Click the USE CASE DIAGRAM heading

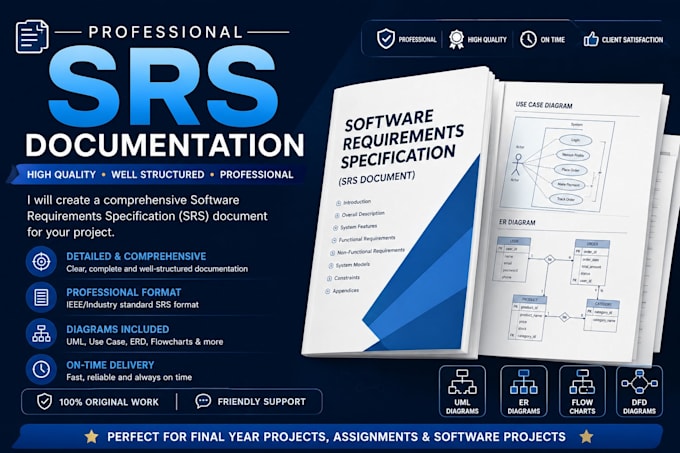pyautogui.click(x=544, y=105)
